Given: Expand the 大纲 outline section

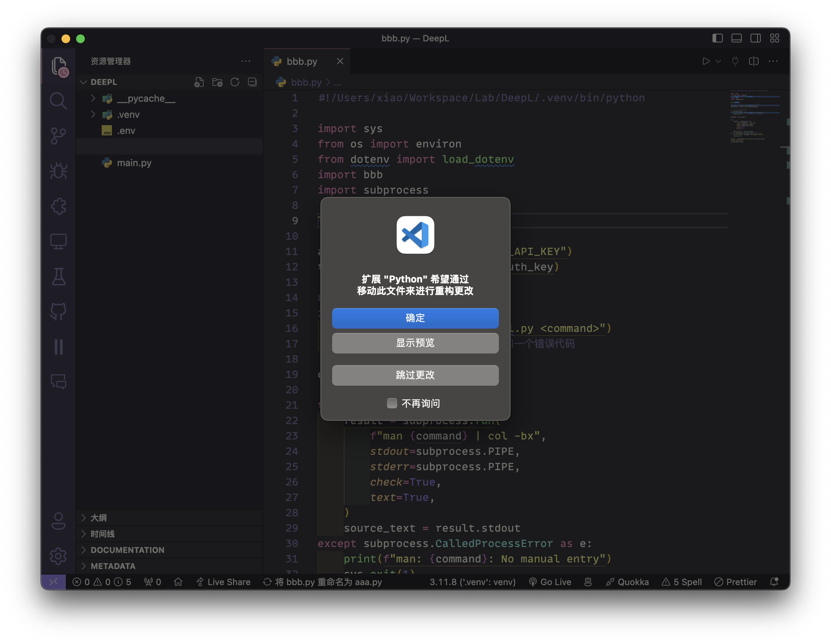Looking at the screenshot, I should [98, 518].
